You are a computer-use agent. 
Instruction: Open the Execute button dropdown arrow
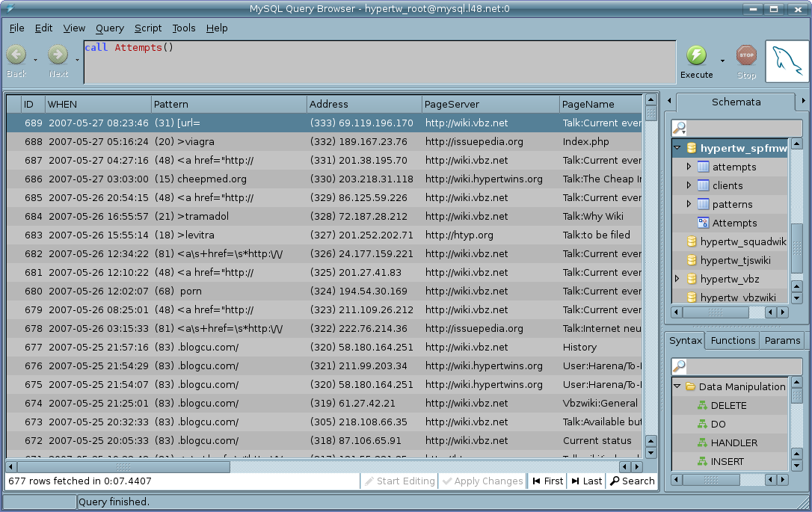pos(722,61)
